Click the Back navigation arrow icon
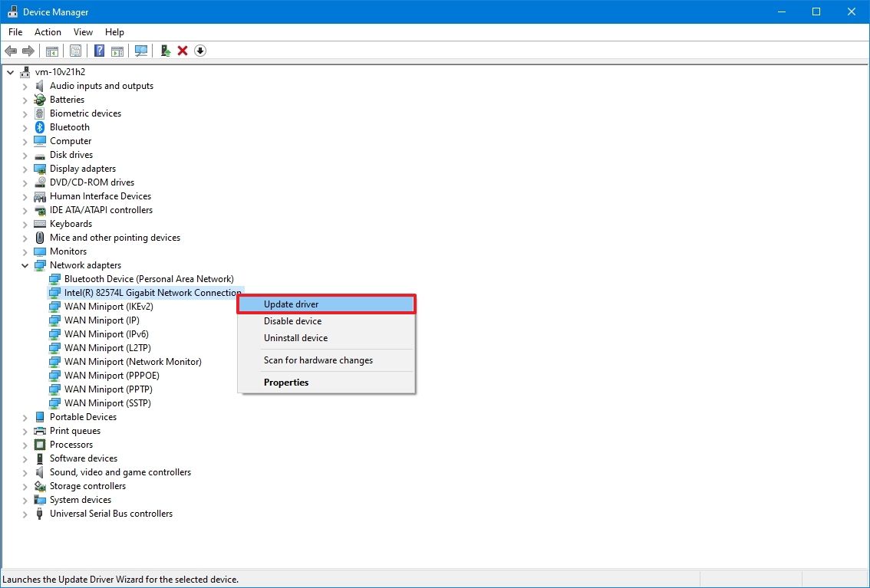Viewport: 870px width, 588px height. tap(11, 51)
